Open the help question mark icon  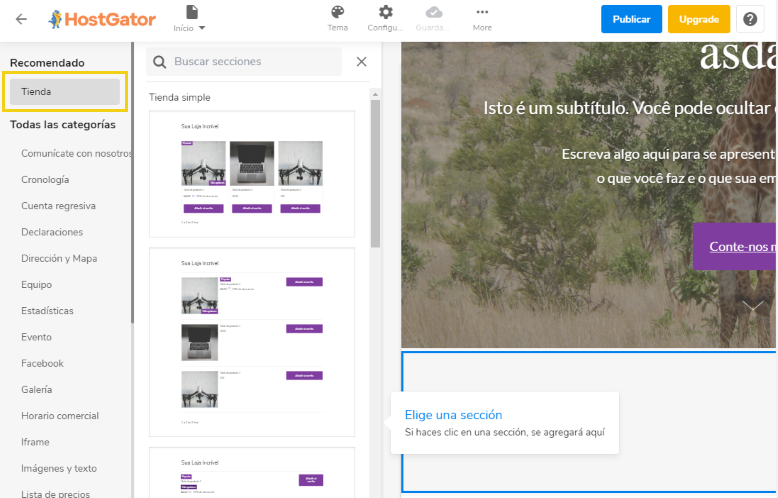[750, 19]
